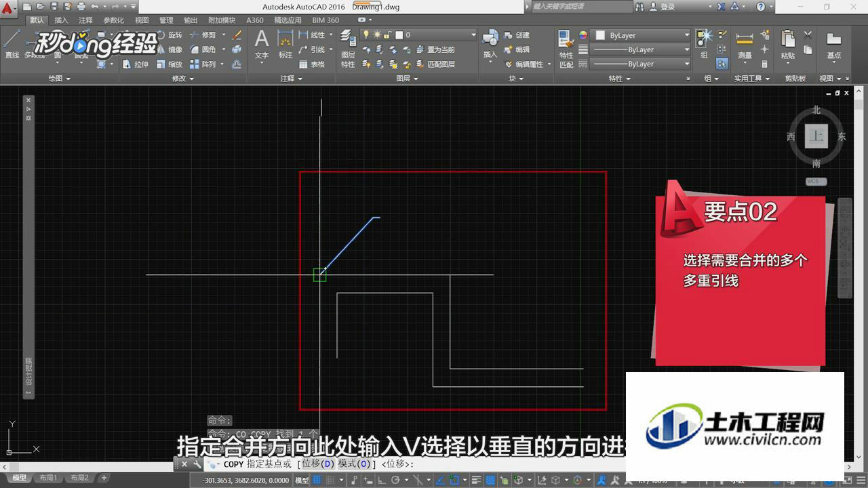Click Match Layer (匹配图层) button
This screenshot has width=868, height=488.
(x=435, y=64)
